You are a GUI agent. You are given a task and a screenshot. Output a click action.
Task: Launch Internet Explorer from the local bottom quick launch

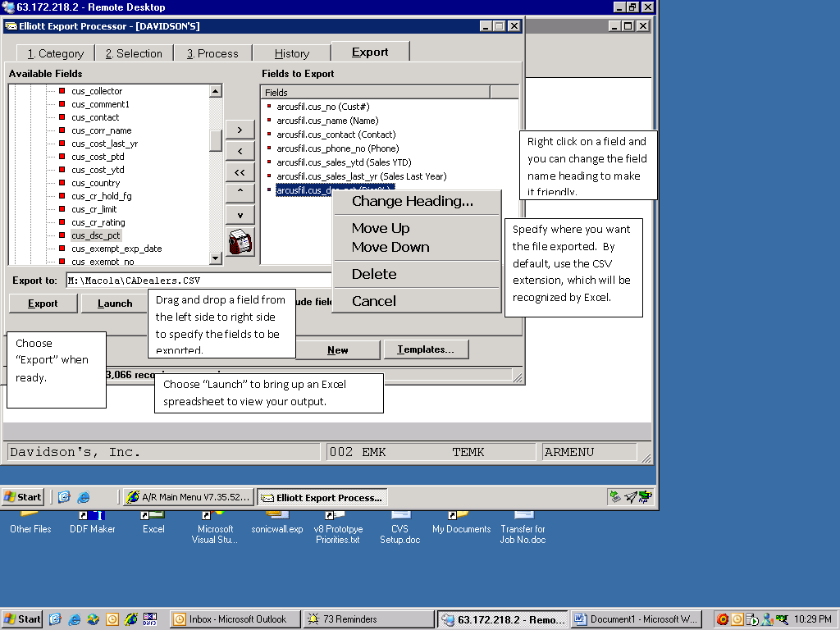pos(74,619)
